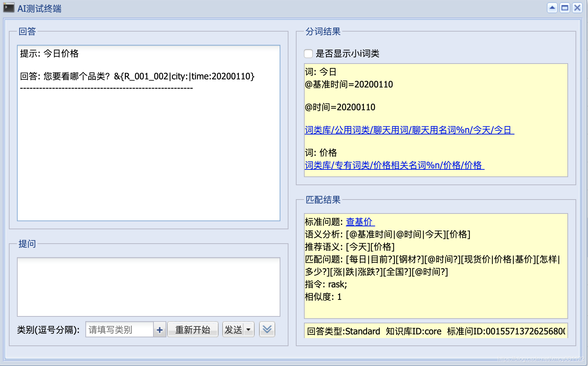This screenshot has height=366, width=588.
Task: Click the 匹配问题 line in match results
Action: 433,266
